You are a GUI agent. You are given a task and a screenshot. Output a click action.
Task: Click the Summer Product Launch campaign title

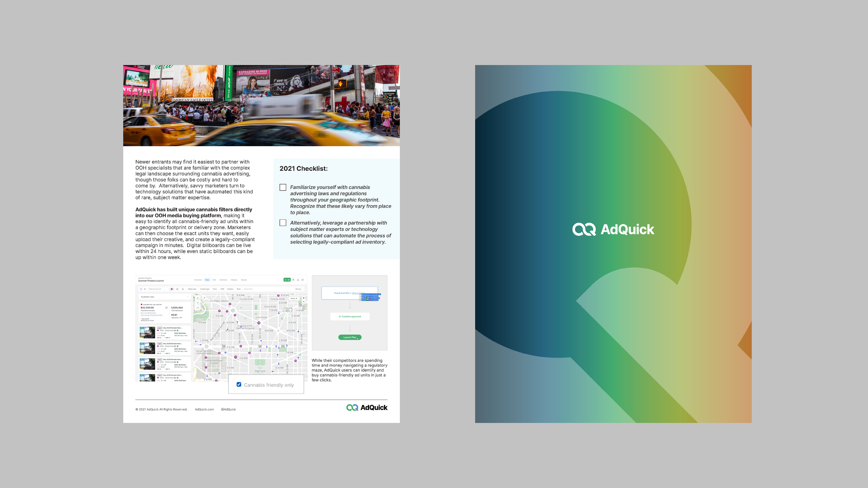click(151, 281)
